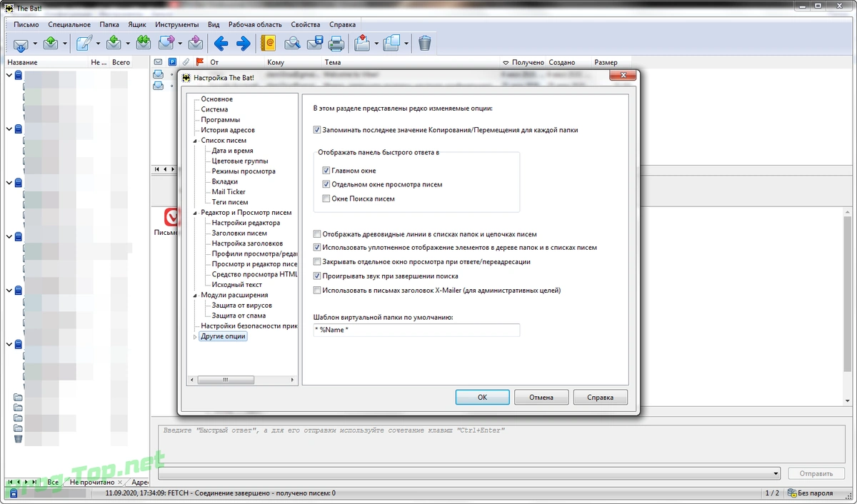The height and width of the screenshot is (504, 857).
Task: Click the paperclip attachment column header icon
Action: tap(186, 63)
